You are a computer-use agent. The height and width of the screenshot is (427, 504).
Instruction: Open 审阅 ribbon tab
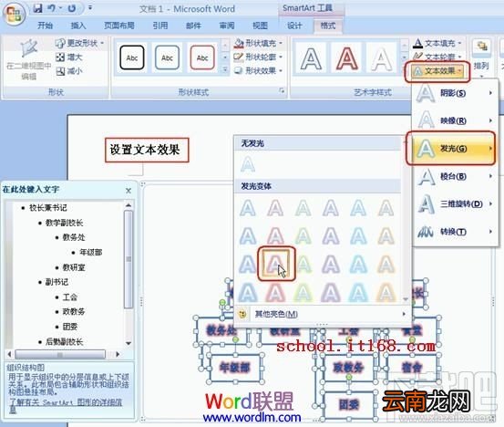pos(227,26)
